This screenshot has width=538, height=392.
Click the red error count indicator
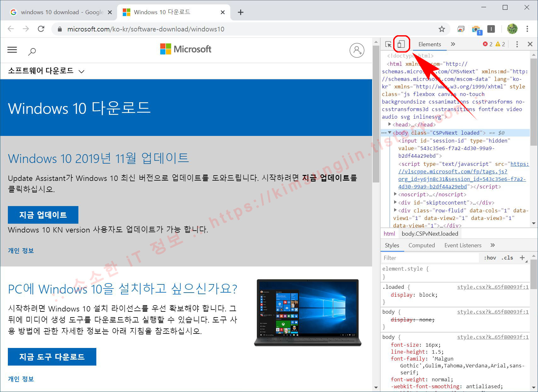point(488,44)
